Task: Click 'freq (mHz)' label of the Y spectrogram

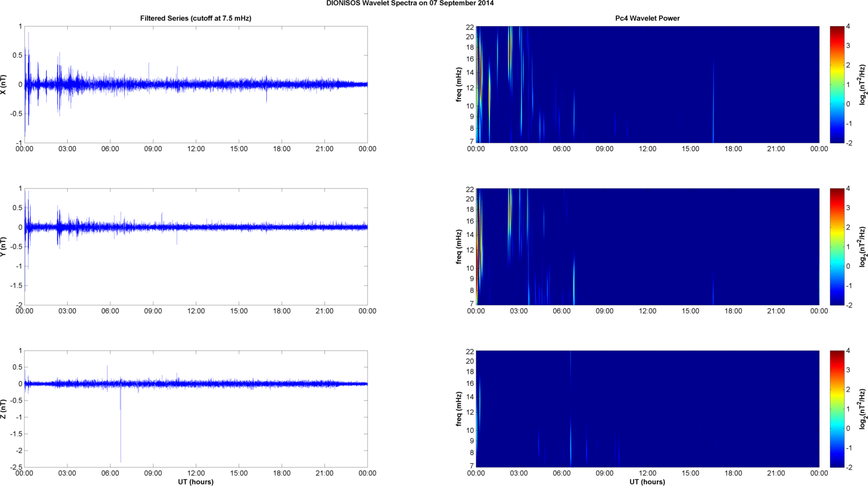Action: point(458,246)
